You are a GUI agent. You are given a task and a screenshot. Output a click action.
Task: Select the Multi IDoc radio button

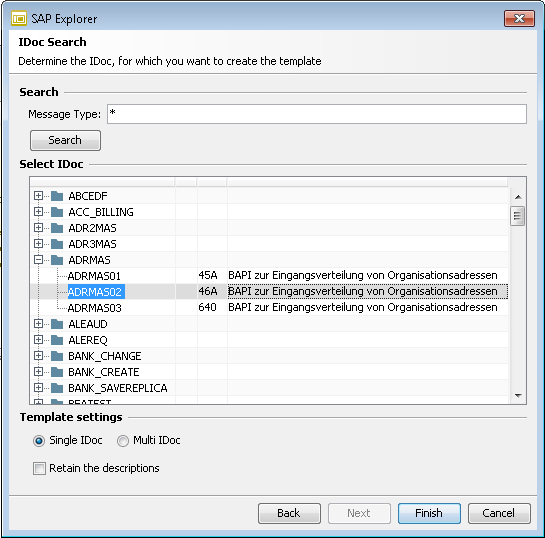pos(123,441)
